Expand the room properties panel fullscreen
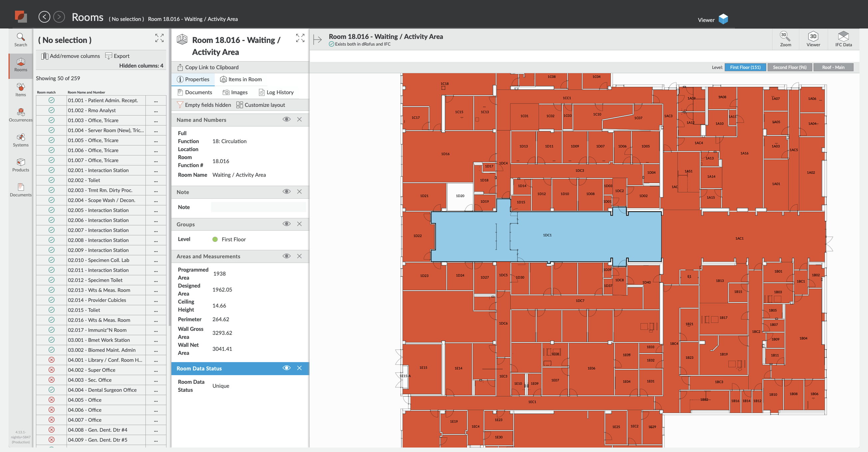This screenshot has height=452, width=868. pos(300,39)
